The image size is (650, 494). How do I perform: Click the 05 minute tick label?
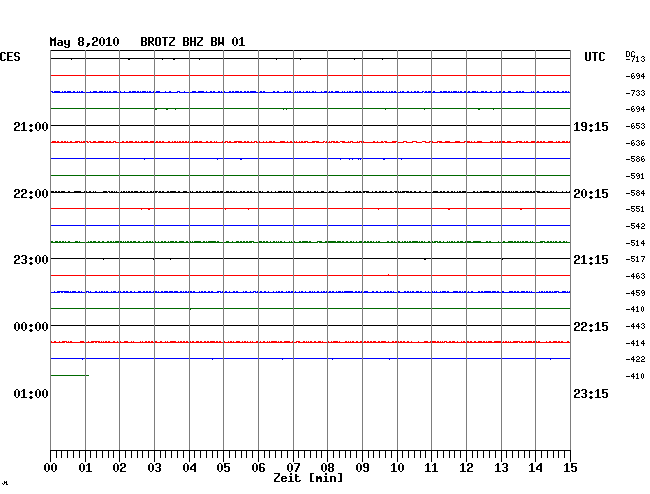224,467
